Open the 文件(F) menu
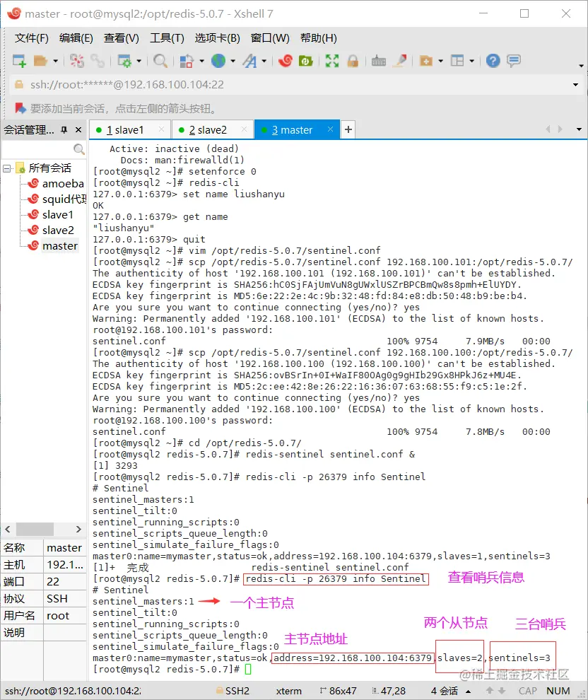Viewport: 588px width, 700px height. pos(31,38)
